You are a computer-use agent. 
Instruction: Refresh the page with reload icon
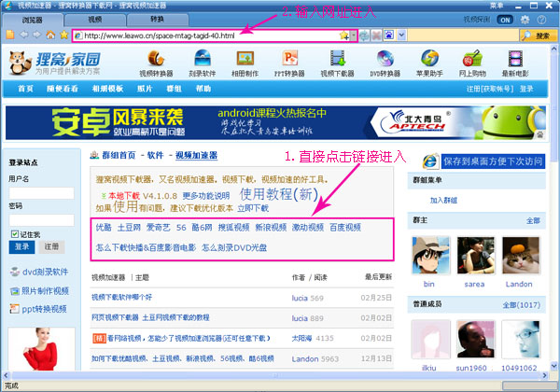(x=364, y=35)
